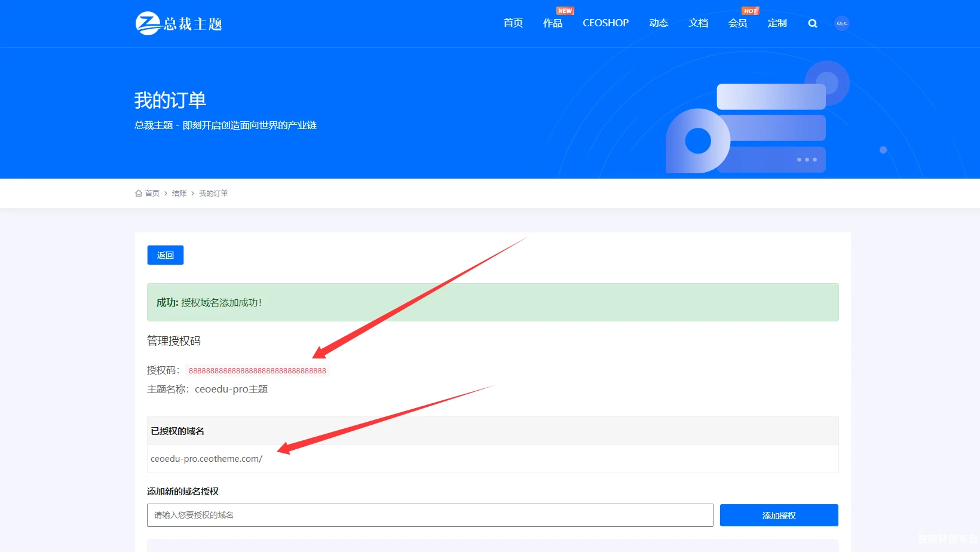Open the 定制 navigation menu item

pos(777,23)
